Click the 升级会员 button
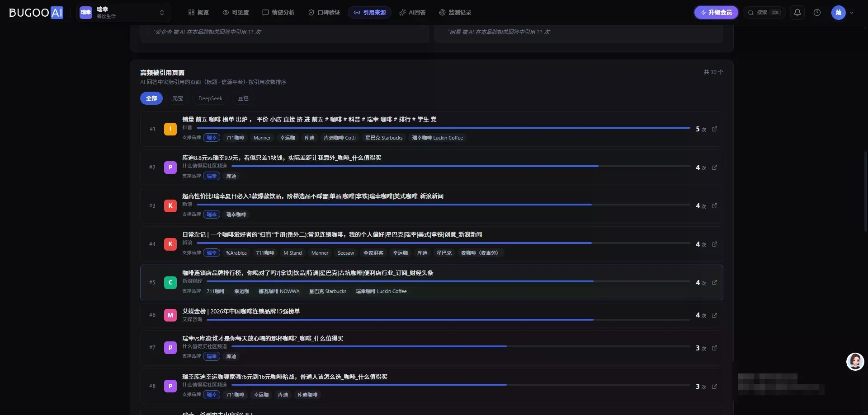Screen dimensions: 868x415 (x=716, y=13)
